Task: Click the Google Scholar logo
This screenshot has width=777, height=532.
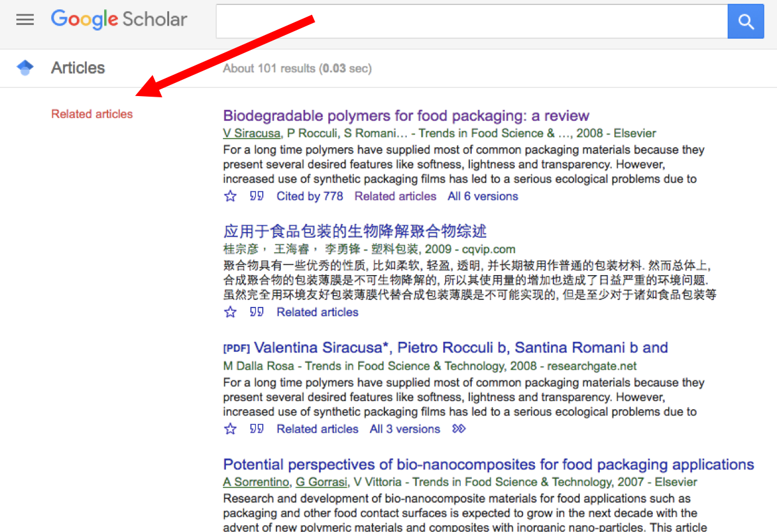Action: coord(119,19)
